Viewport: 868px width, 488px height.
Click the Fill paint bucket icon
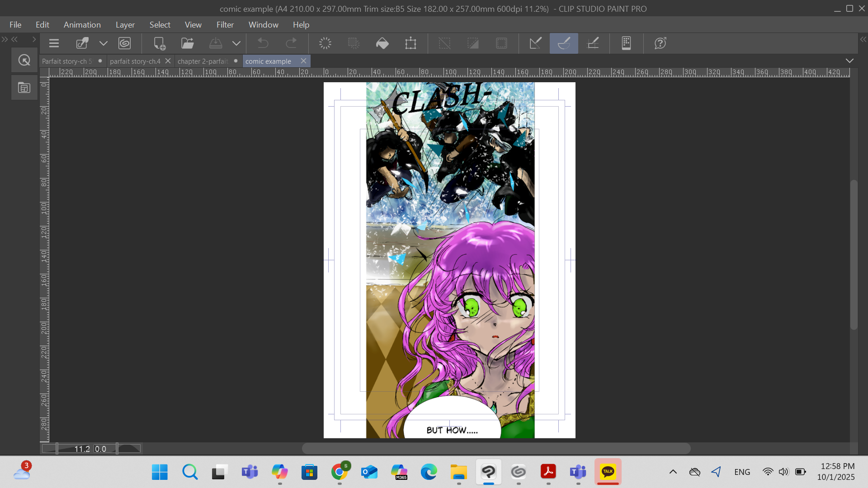pos(382,43)
